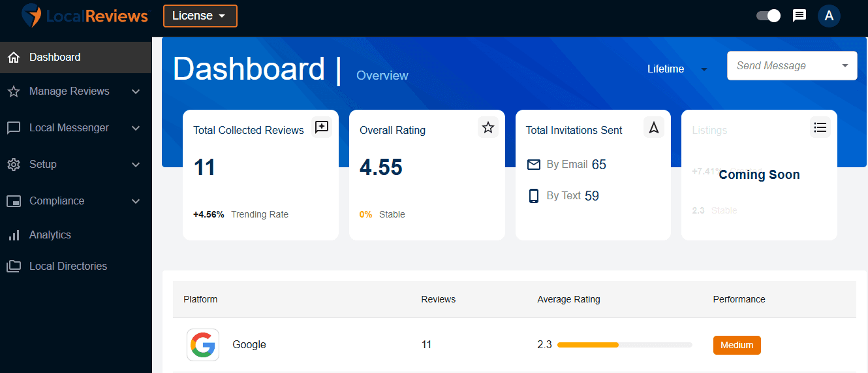This screenshot has height=373, width=868.
Task: Click the Google logo in platform table
Action: pos(203,345)
